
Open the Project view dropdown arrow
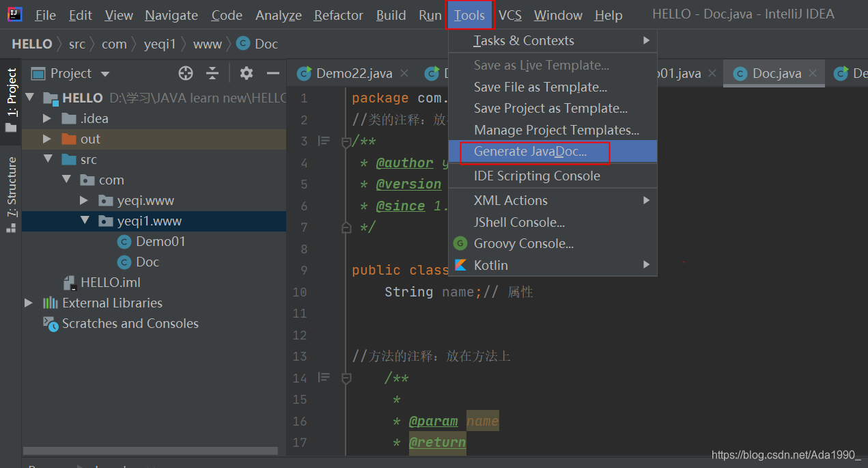click(x=105, y=74)
